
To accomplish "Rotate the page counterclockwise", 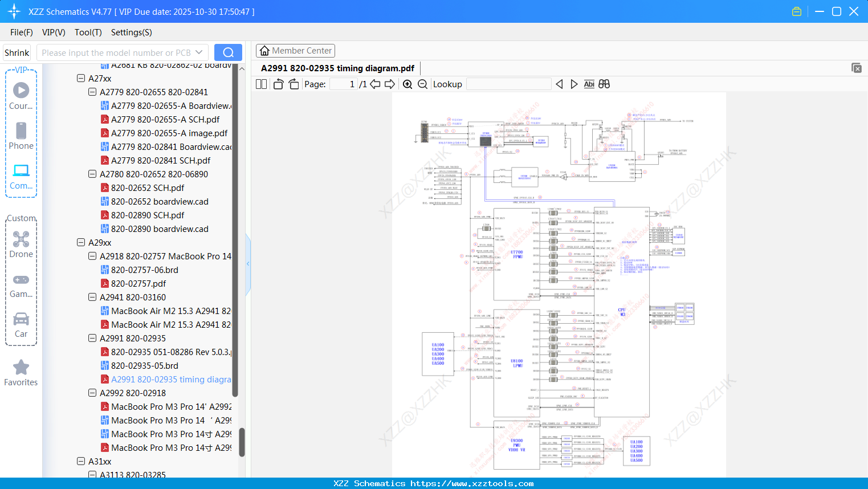I will point(278,84).
